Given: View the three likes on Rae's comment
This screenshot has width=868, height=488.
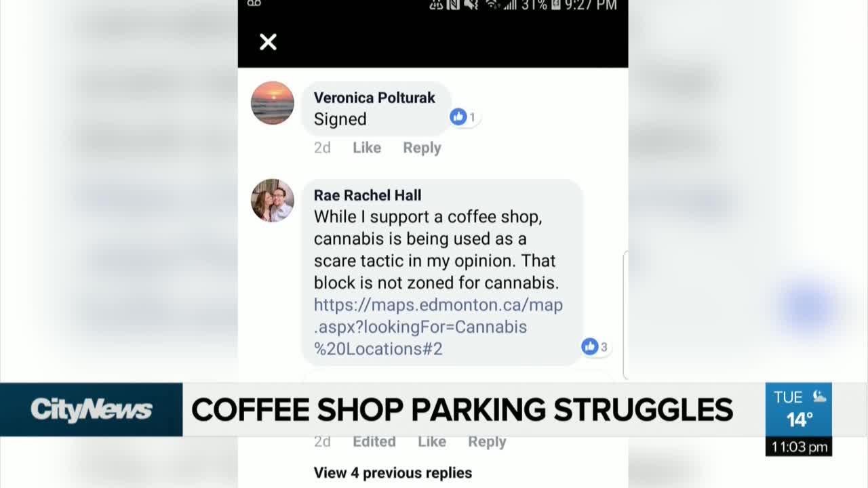Looking at the screenshot, I should click(x=595, y=347).
